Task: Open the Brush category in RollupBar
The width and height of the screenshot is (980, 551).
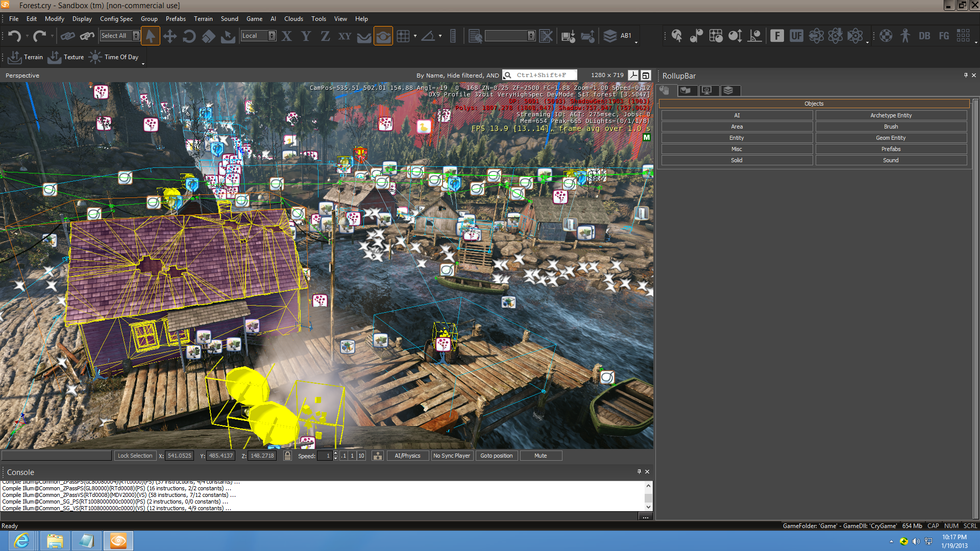Action: click(891, 127)
